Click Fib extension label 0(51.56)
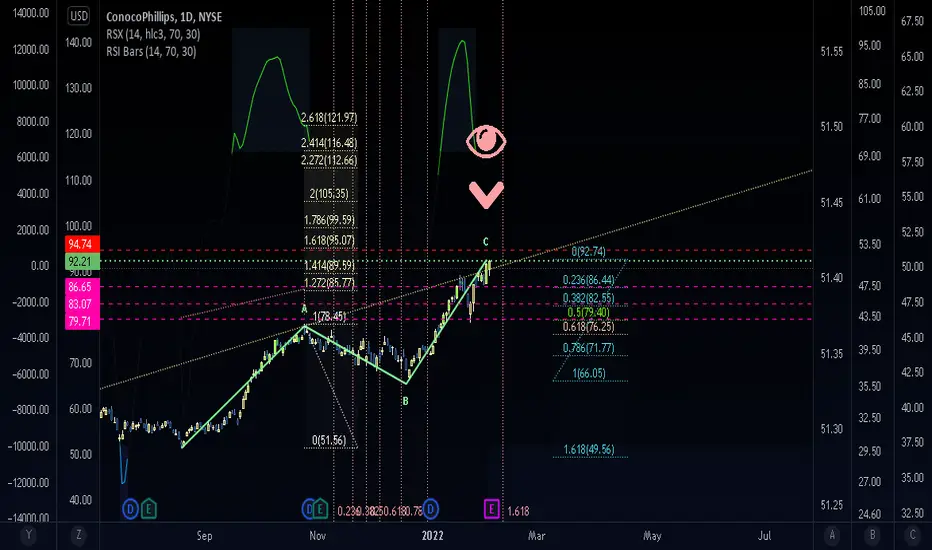The image size is (932, 550). click(329, 440)
